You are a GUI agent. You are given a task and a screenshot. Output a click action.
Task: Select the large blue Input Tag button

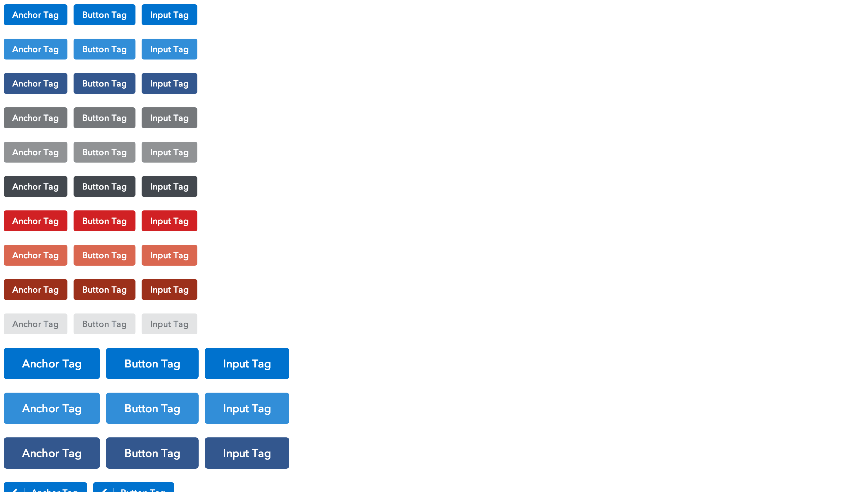point(247,363)
